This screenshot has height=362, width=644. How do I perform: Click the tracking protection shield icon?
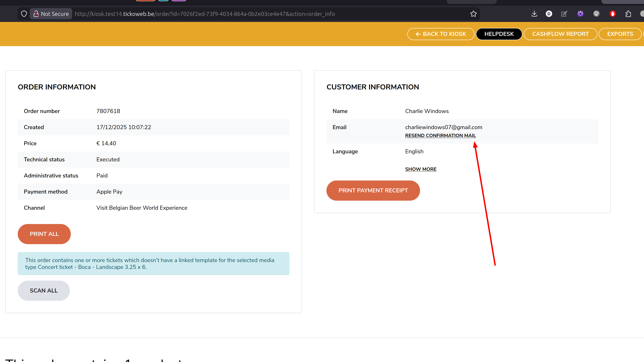point(24,14)
